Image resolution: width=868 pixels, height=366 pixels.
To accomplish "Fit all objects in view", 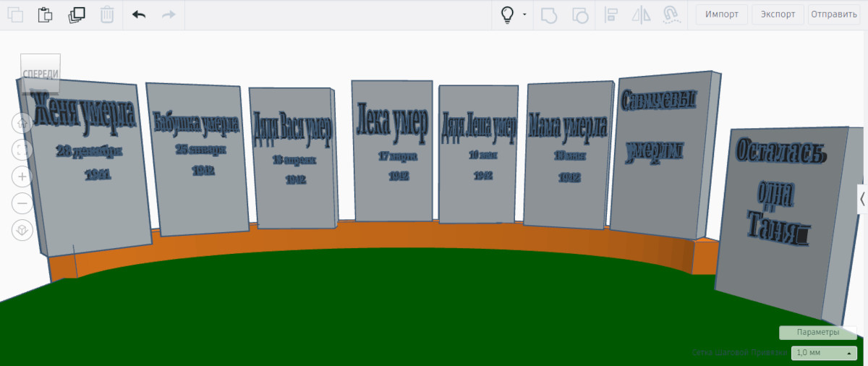I will [22, 150].
